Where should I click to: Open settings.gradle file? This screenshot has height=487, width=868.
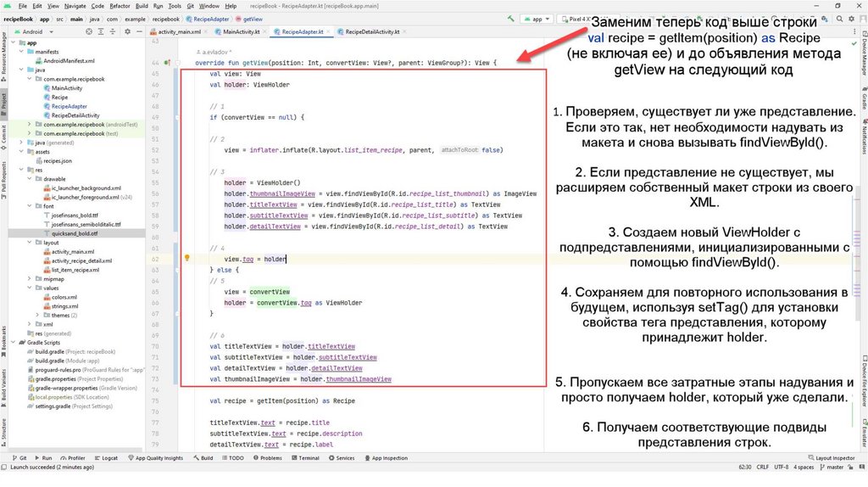53,406
